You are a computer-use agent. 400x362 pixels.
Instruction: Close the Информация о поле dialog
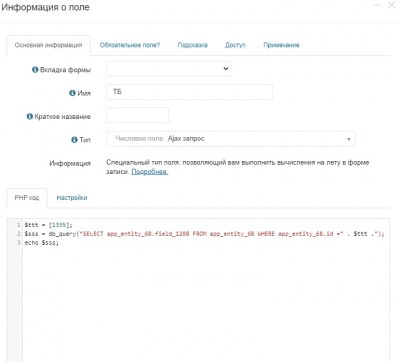click(x=391, y=5)
